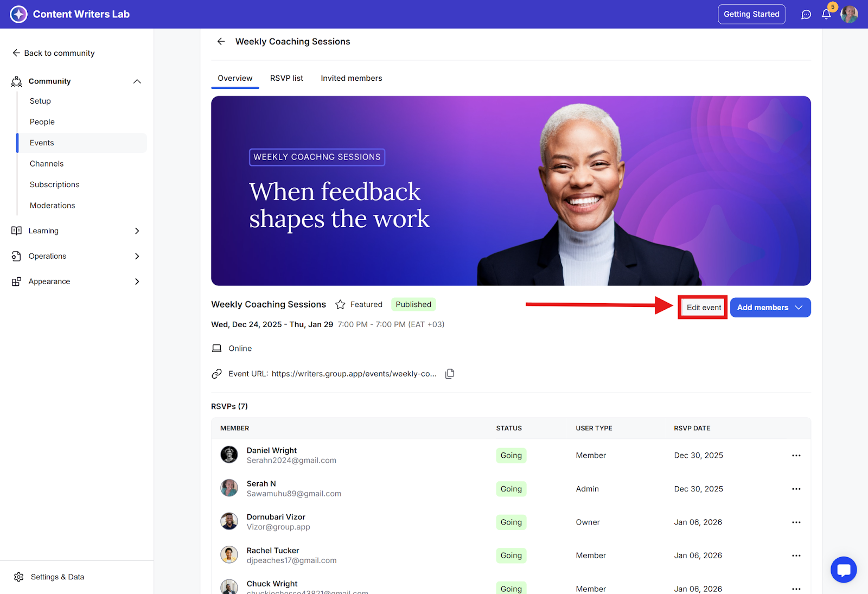This screenshot has height=594, width=868.
Task: Copy the event URL with the copy icon
Action: (450, 374)
